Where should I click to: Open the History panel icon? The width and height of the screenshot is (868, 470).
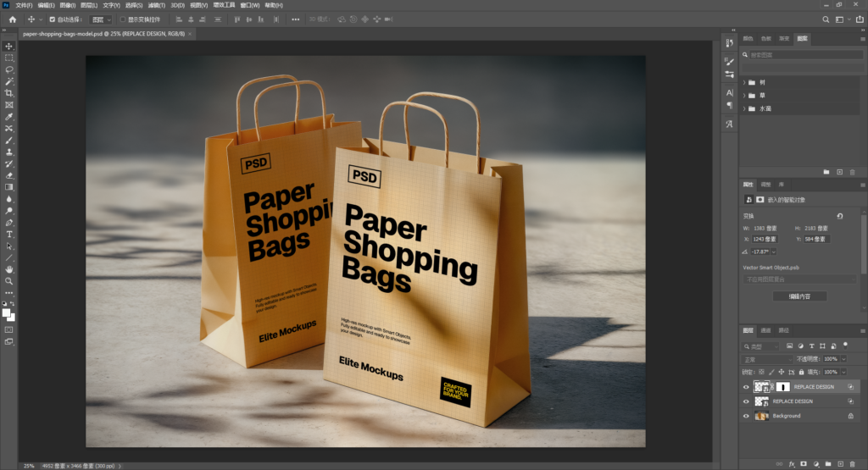[729, 42]
